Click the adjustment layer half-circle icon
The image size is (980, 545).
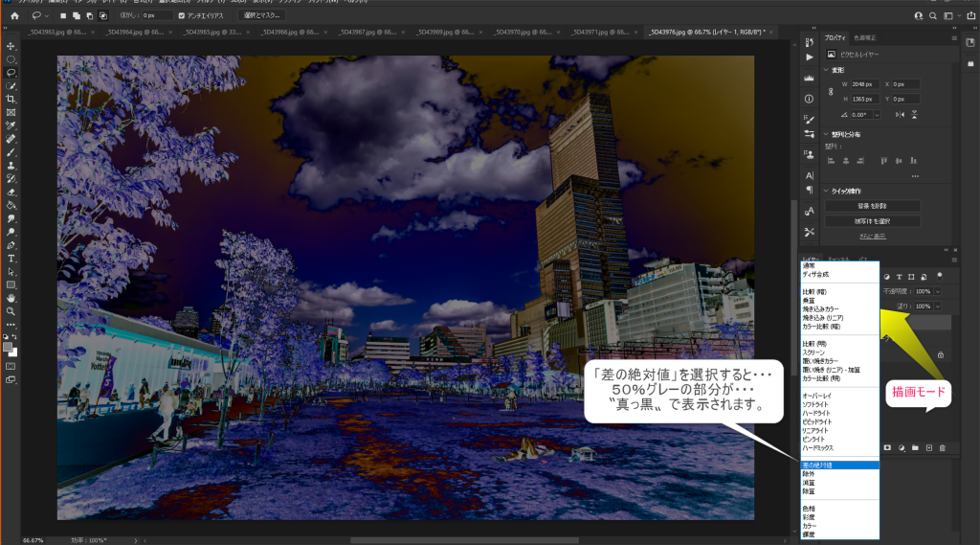click(x=902, y=448)
